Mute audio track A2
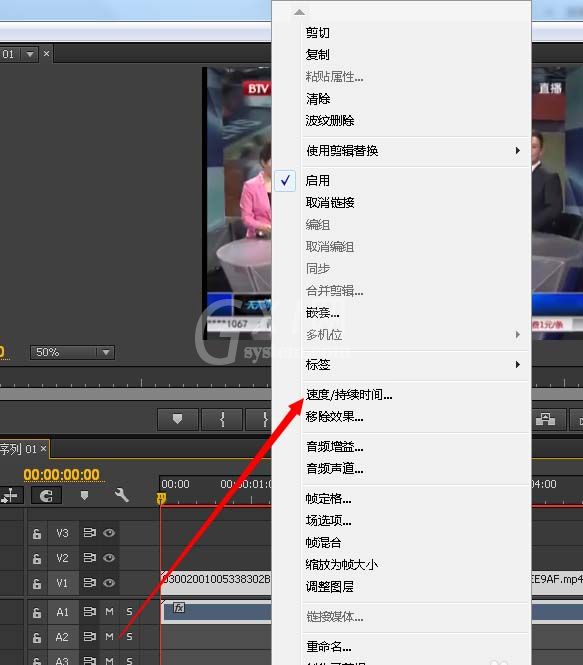Image resolution: width=583 pixels, height=665 pixels. coord(109,637)
